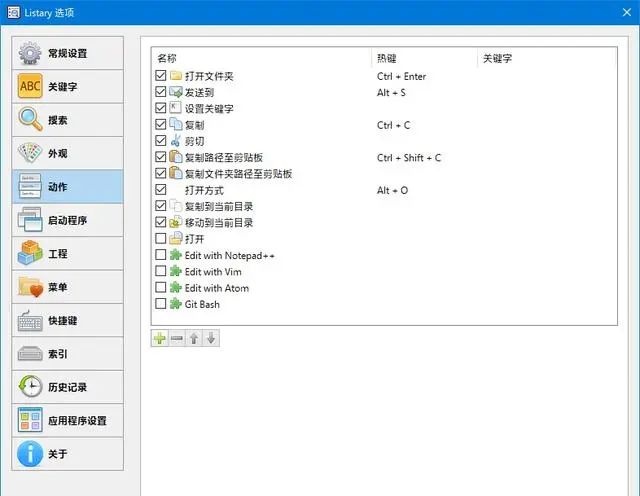Click the 热键 column header
Image resolution: width=640 pixels, height=496 pixels.
pos(424,58)
